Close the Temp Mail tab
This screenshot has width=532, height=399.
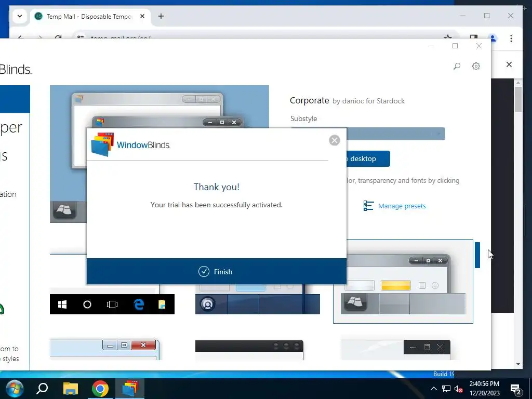click(x=142, y=16)
